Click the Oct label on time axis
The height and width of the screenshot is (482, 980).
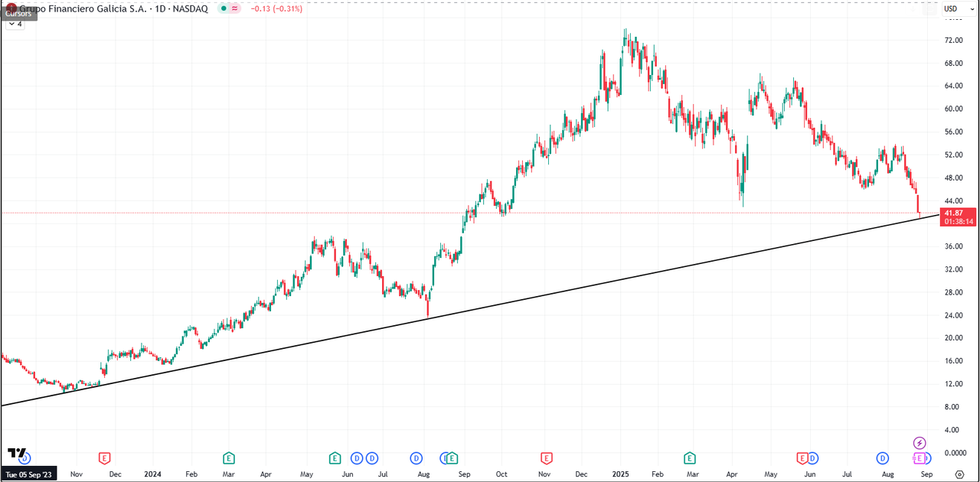pos(501,474)
